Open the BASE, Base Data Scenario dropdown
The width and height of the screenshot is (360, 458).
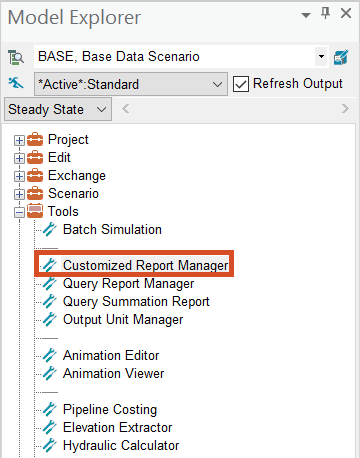(x=321, y=56)
